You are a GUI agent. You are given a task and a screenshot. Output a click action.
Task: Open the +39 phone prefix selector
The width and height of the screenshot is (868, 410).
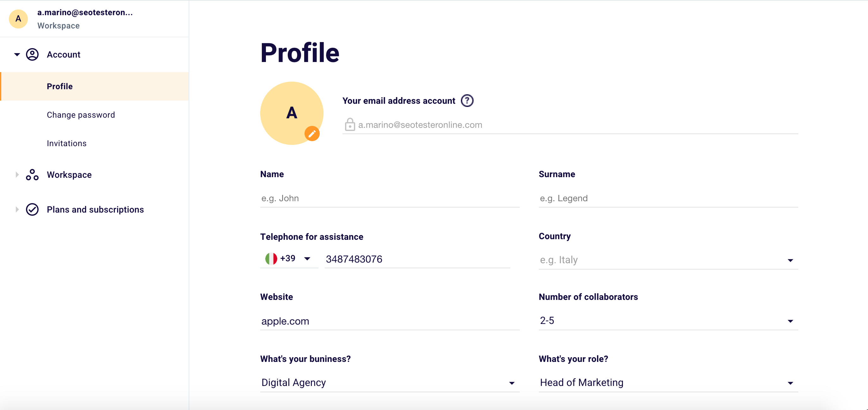click(x=307, y=258)
